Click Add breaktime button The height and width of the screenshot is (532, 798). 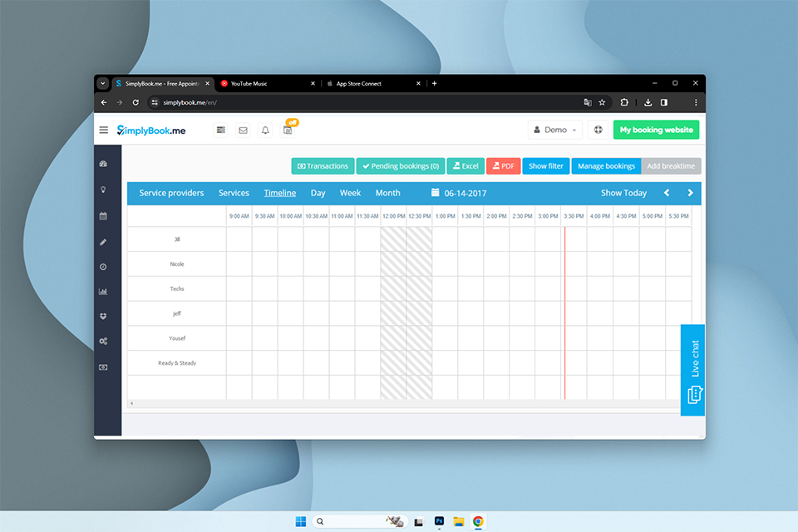(x=671, y=166)
